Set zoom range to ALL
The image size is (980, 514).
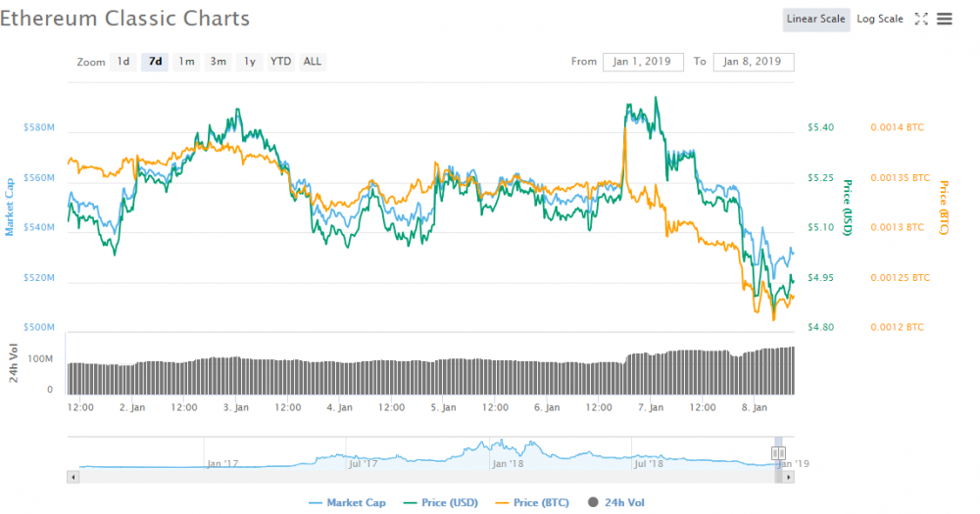(x=313, y=62)
